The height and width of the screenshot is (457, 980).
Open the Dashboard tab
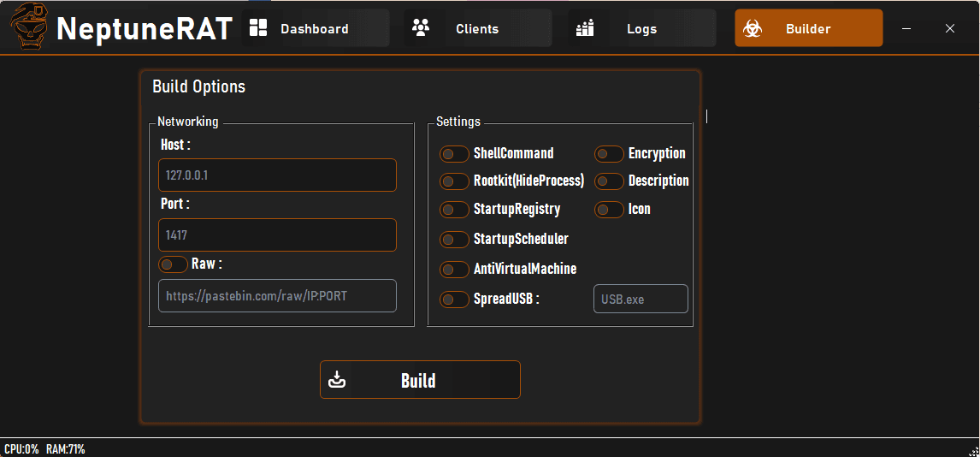[x=316, y=28]
